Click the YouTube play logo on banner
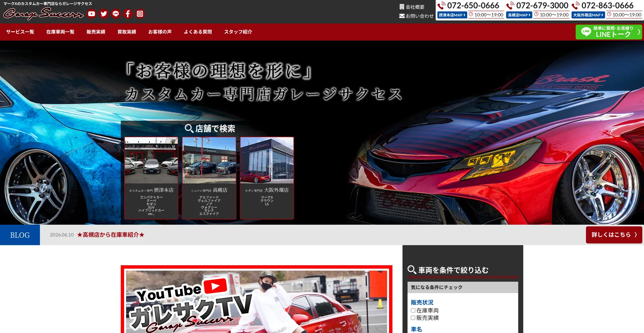Viewport: 644px width, 333px height. 215,286
